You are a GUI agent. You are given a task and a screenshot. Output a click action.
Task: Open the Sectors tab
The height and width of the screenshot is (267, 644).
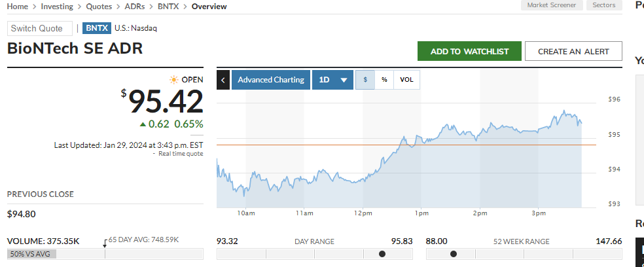603,5
